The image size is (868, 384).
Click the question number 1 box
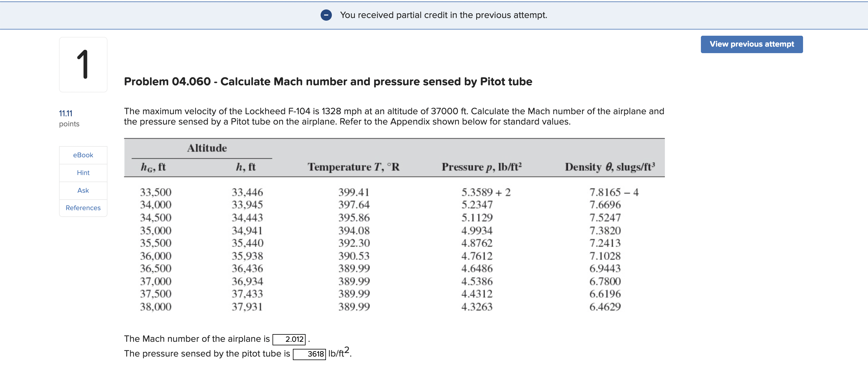83,64
